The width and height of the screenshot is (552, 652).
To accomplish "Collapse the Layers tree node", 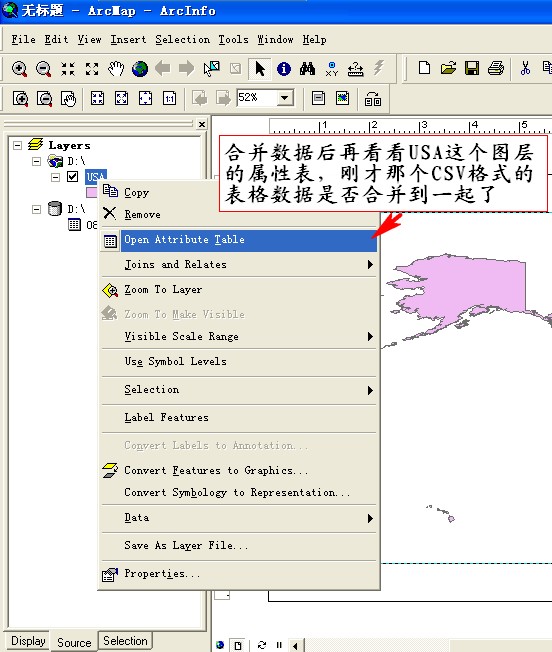I will (17, 145).
